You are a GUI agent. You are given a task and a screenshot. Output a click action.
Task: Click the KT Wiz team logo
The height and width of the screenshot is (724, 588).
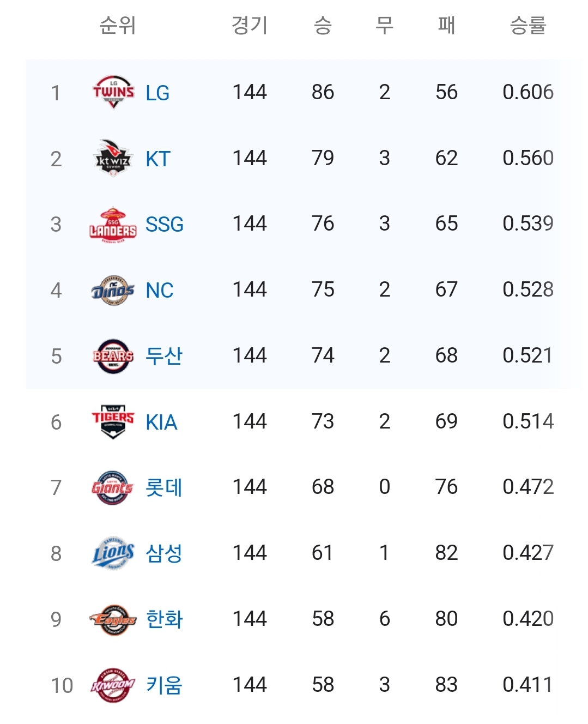pos(113,158)
